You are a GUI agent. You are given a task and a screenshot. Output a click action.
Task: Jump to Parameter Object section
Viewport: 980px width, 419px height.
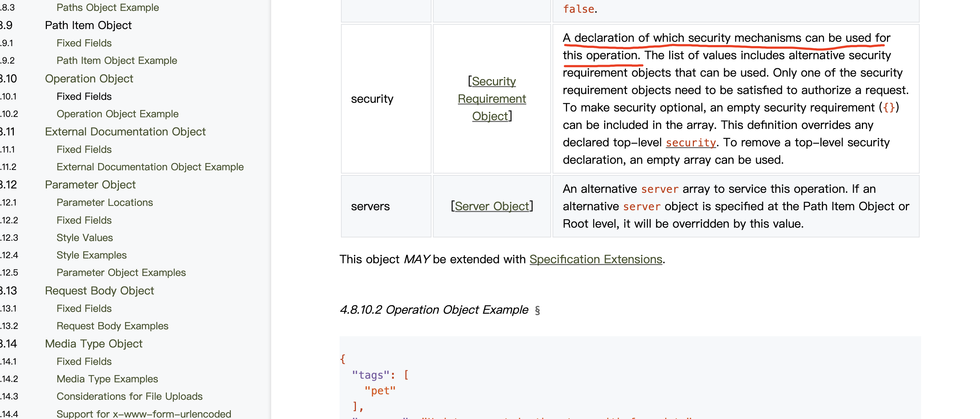pos(90,184)
